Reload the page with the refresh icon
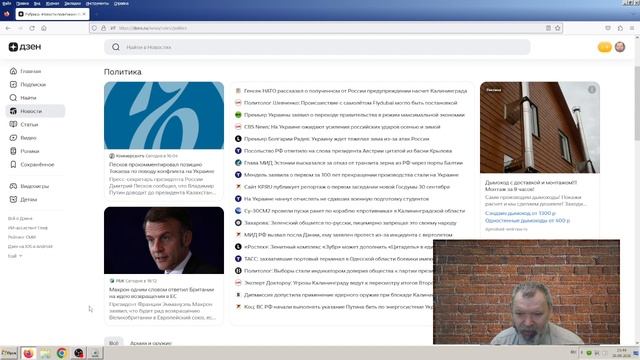 (32, 28)
